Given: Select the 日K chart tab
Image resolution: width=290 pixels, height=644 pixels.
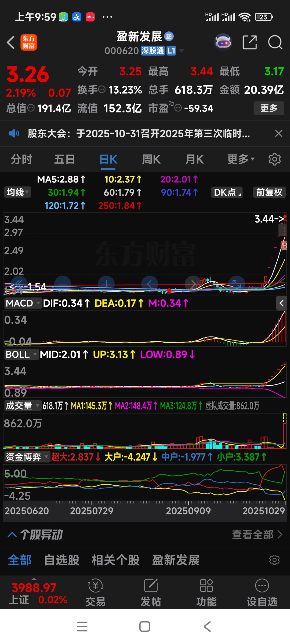Looking at the screenshot, I should (108, 159).
